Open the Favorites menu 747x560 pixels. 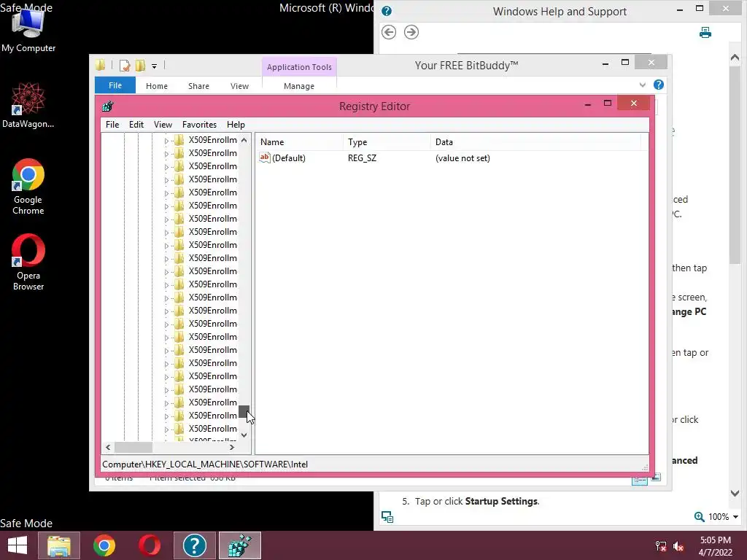tap(199, 124)
